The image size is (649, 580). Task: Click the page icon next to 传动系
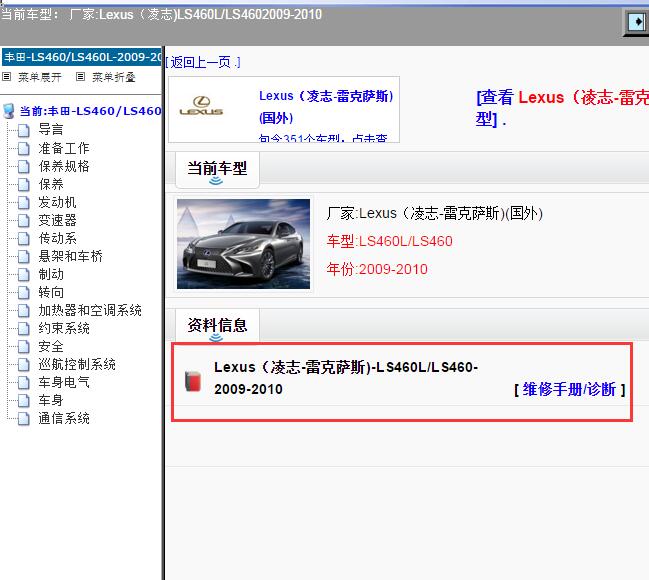point(24,238)
